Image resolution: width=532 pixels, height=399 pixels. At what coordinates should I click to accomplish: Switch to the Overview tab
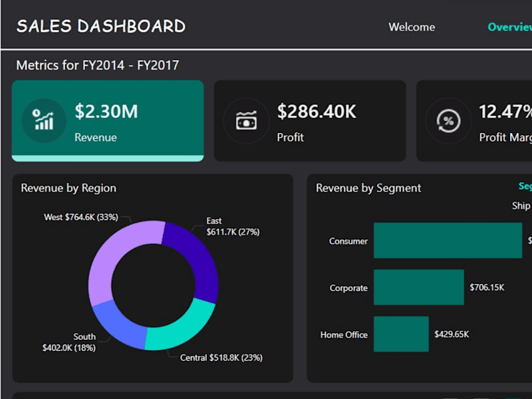pos(509,27)
